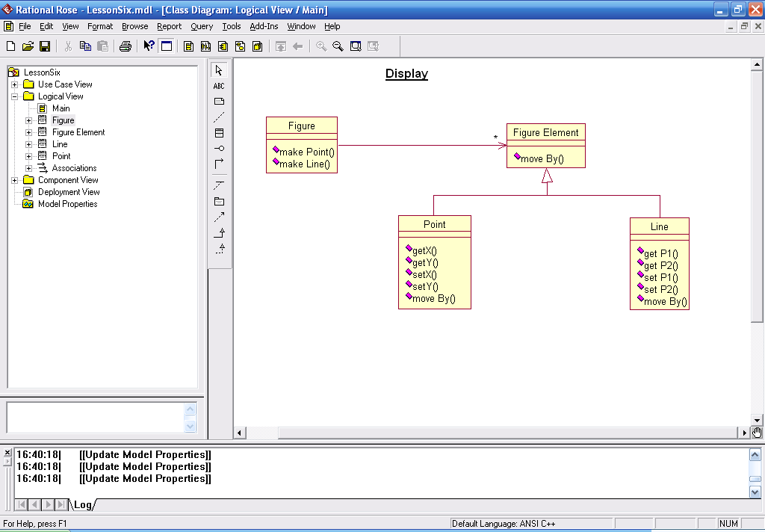Screen dimensions: 765x532
Task: Select the LessonSix root node
Action: tap(42, 72)
